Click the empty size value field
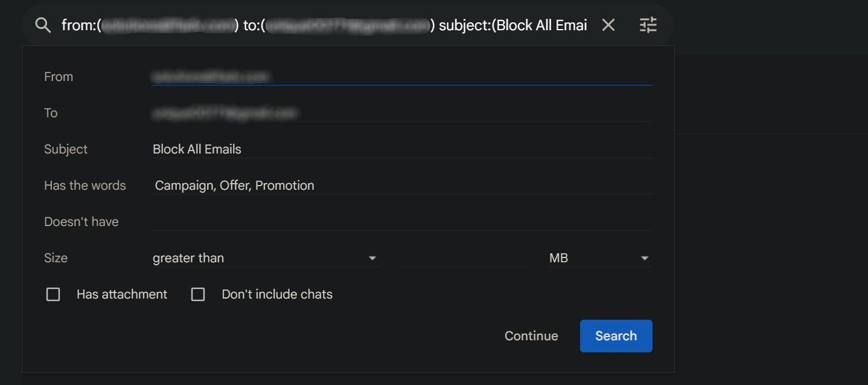Viewport: 868px width, 385px height. tap(465, 257)
